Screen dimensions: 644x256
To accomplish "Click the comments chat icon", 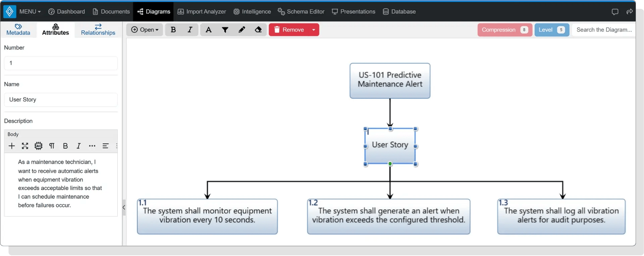I will pyautogui.click(x=615, y=12).
